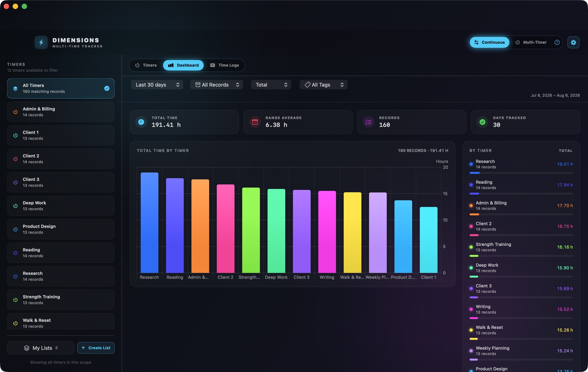Click the Research progress bar in By Timer

coord(521,173)
